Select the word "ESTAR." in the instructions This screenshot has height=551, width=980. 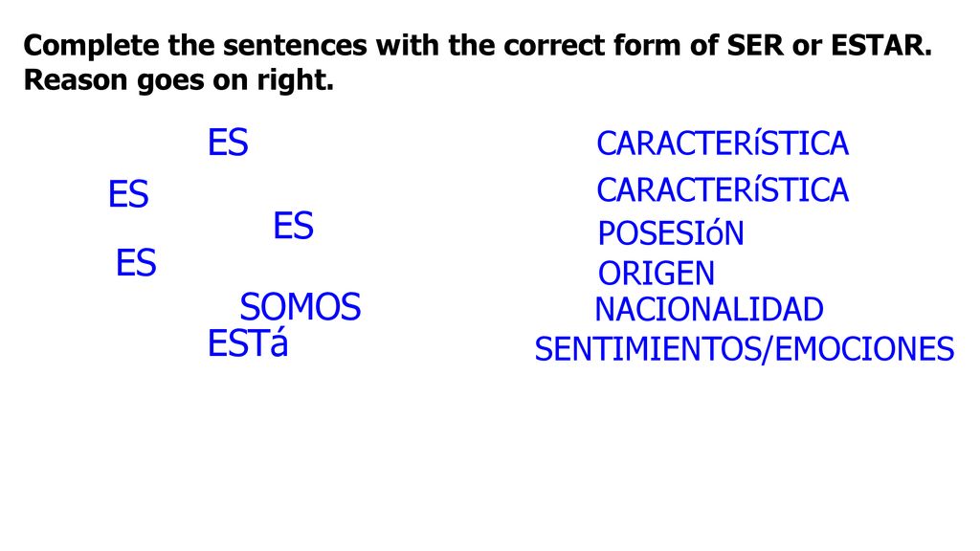(x=881, y=45)
